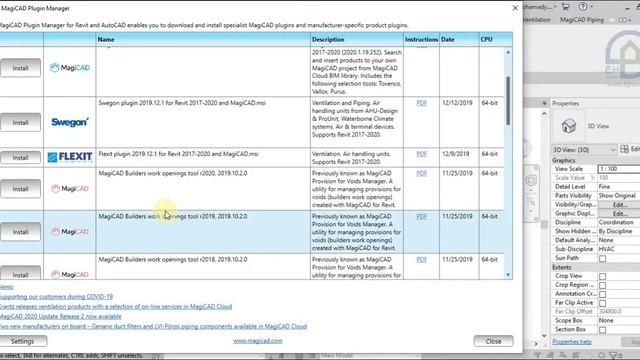Viewport: 640px width, 360px height.
Task: Click scroll-down arrow of plugin list
Action: 508,275
